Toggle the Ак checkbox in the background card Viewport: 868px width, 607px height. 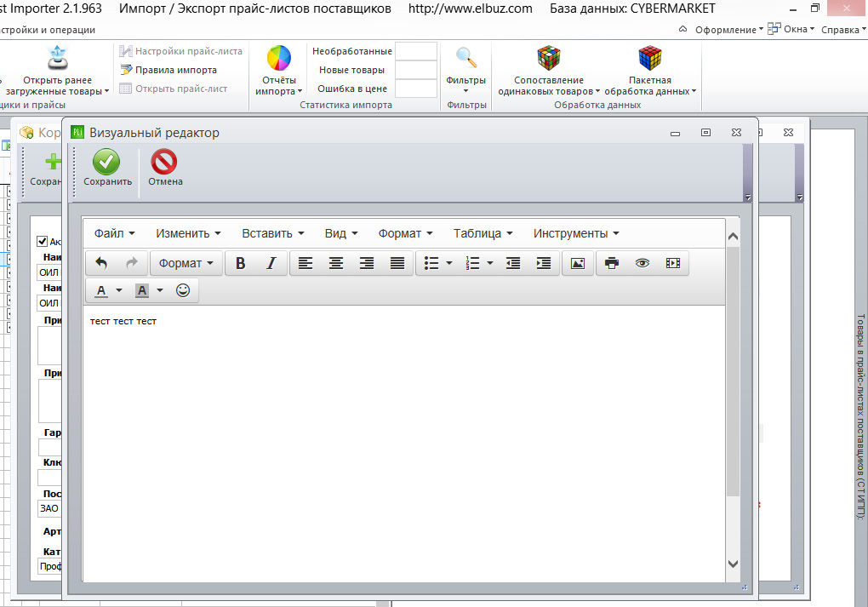(x=42, y=241)
